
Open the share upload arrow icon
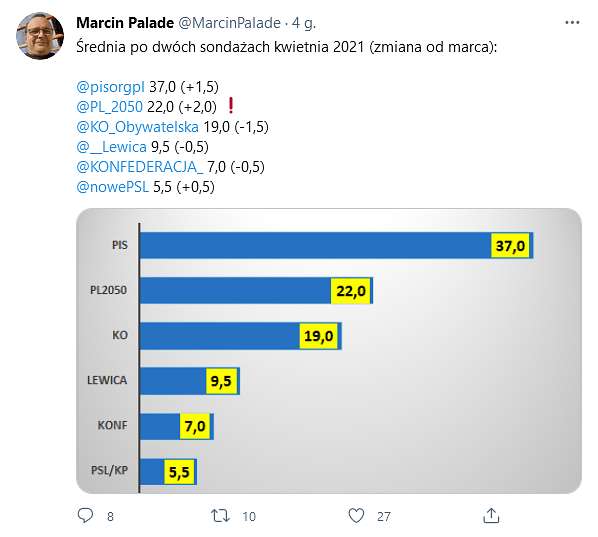coord(491,515)
